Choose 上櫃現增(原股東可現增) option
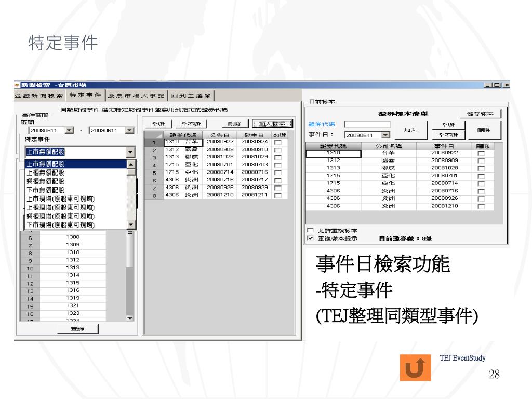Viewport: 532px width, 399px height. click(x=76, y=207)
